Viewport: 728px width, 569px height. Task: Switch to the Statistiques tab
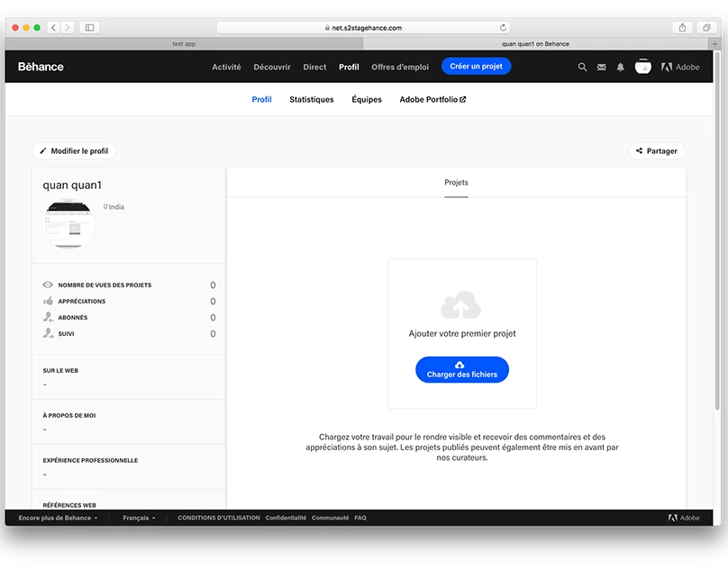pyautogui.click(x=312, y=100)
